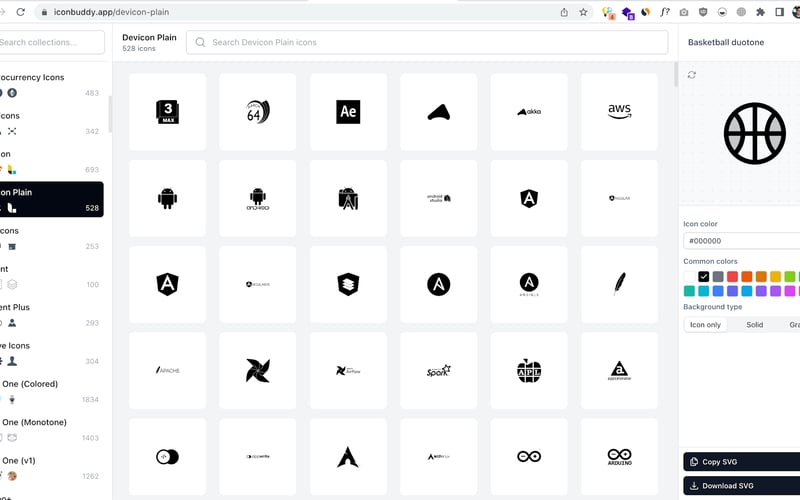The image size is (800, 500).
Task: Pick the AWS logo icon
Action: tap(619, 112)
